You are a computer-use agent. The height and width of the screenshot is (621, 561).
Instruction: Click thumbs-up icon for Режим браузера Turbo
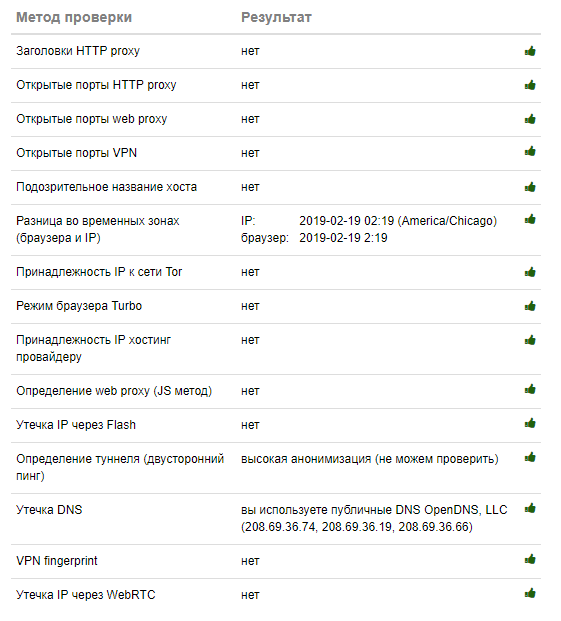click(530, 306)
